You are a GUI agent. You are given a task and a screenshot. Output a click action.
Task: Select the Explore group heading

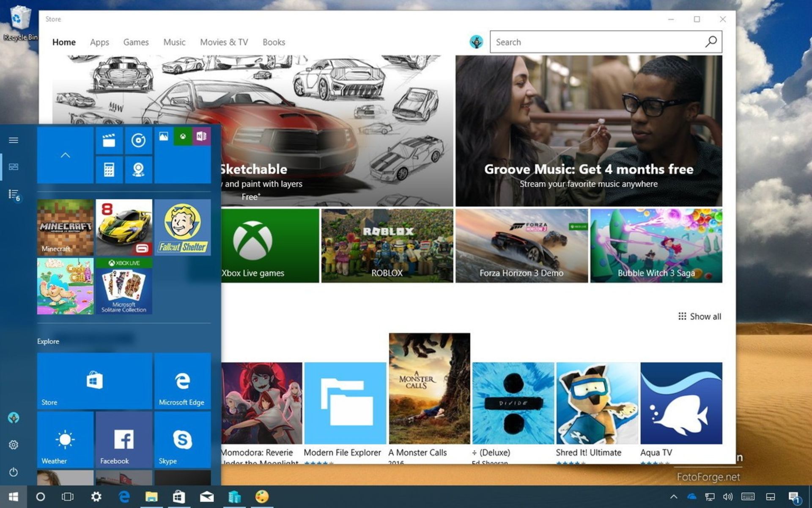point(48,341)
